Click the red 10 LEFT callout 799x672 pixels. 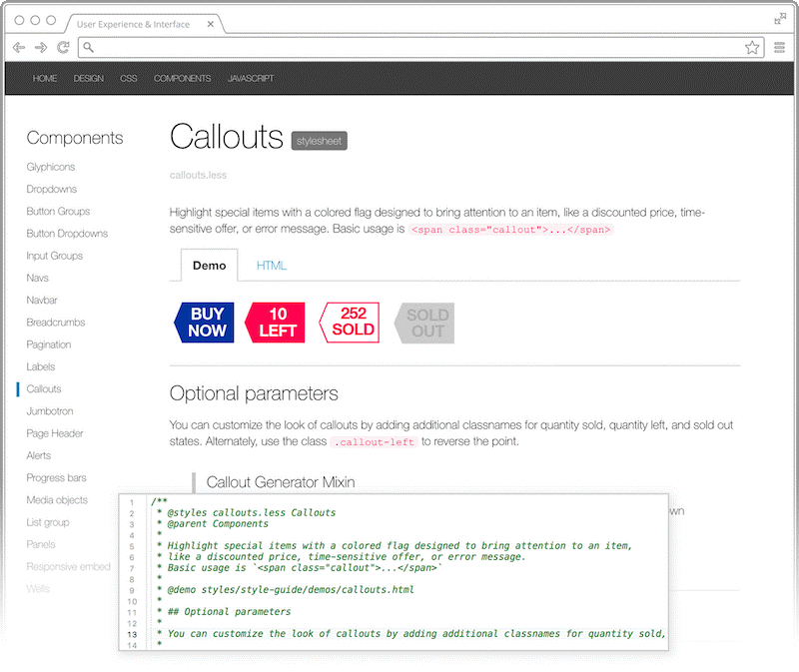pyautogui.click(x=276, y=323)
